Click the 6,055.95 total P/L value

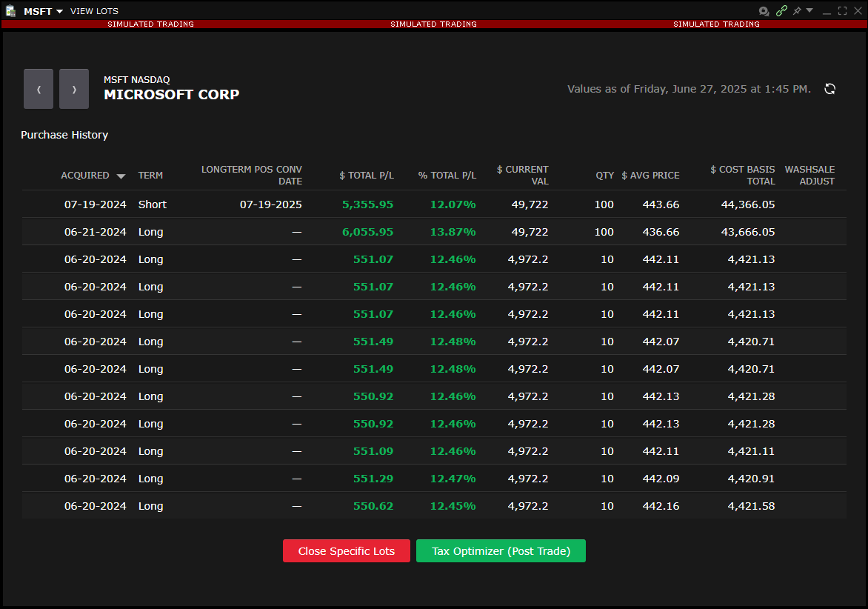tap(367, 232)
